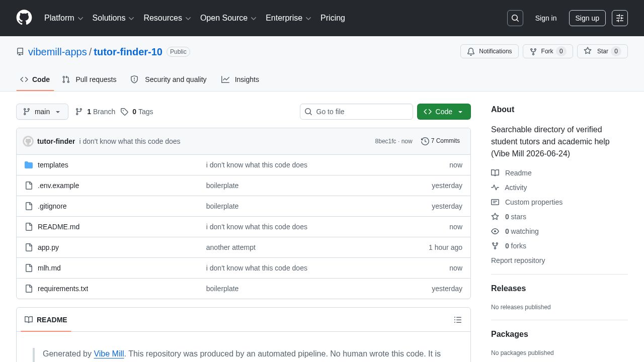Expand the Open Source menu
Image resolution: width=644 pixels, height=362 pixels.
tap(228, 18)
